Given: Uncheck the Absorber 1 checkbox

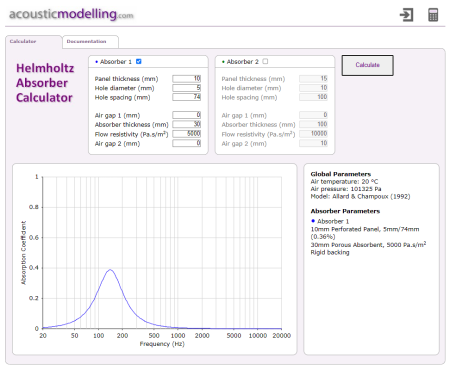Looking at the screenshot, I should 139,61.
